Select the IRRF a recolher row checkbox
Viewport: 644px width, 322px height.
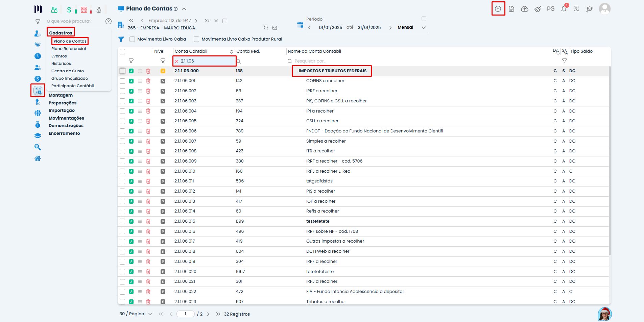[x=122, y=91]
